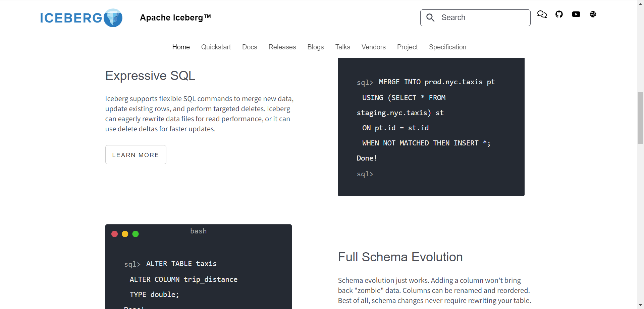
Task: Click the green dot in bash window
Action: click(x=136, y=234)
